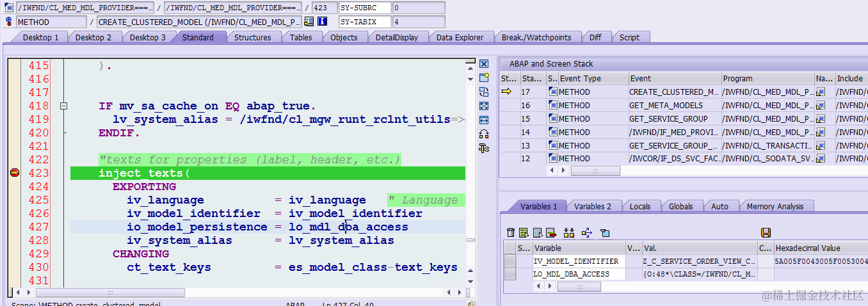Click the stack table horizontal scrollbar thumb
Screen dimensions: 868x306
pyautogui.click(x=595, y=171)
